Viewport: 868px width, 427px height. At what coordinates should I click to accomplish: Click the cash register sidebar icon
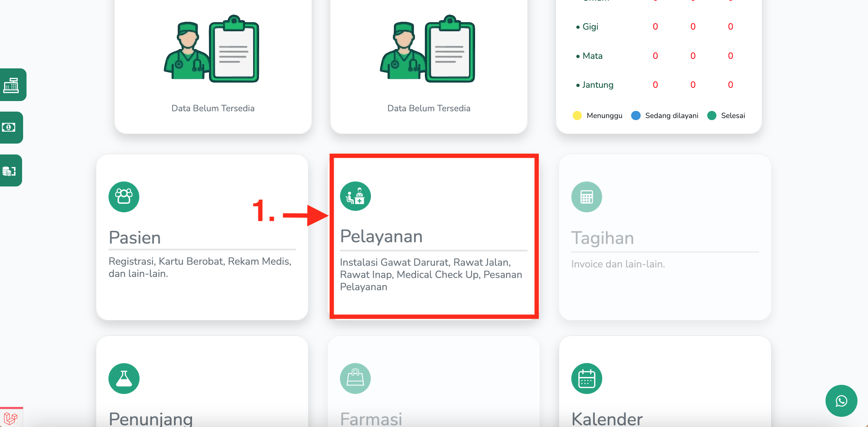[x=11, y=85]
